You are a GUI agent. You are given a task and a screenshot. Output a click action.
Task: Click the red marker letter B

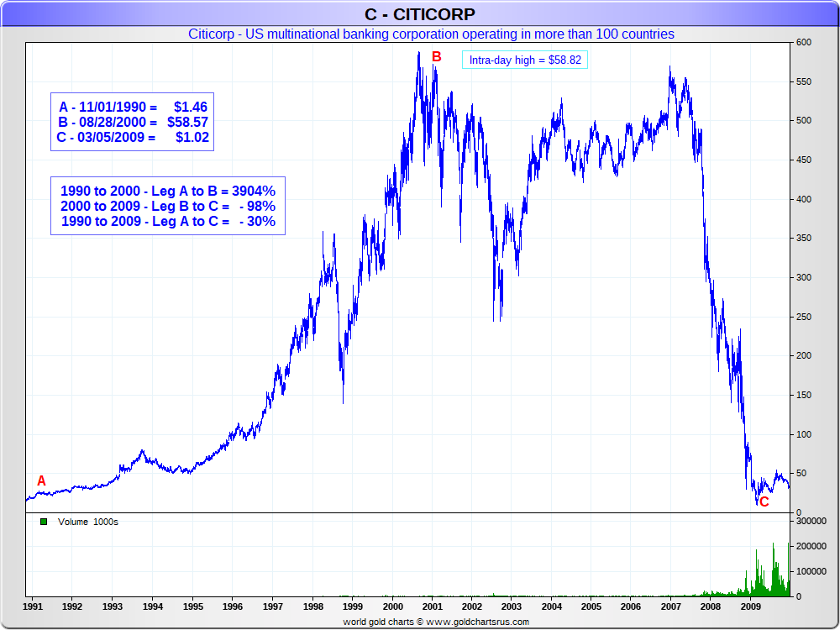[x=437, y=56]
